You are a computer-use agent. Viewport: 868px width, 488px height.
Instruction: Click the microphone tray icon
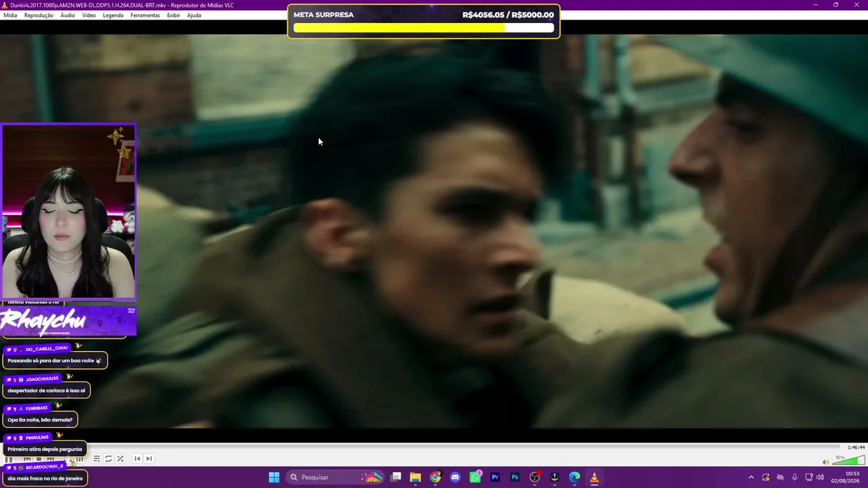click(x=795, y=477)
